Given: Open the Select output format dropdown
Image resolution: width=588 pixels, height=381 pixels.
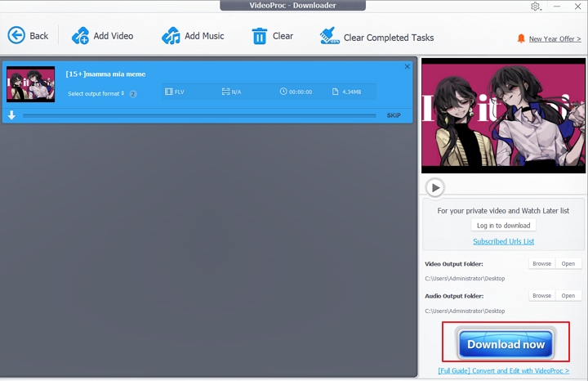Looking at the screenshot, I should pyautogui.click(x=96, y=93).
